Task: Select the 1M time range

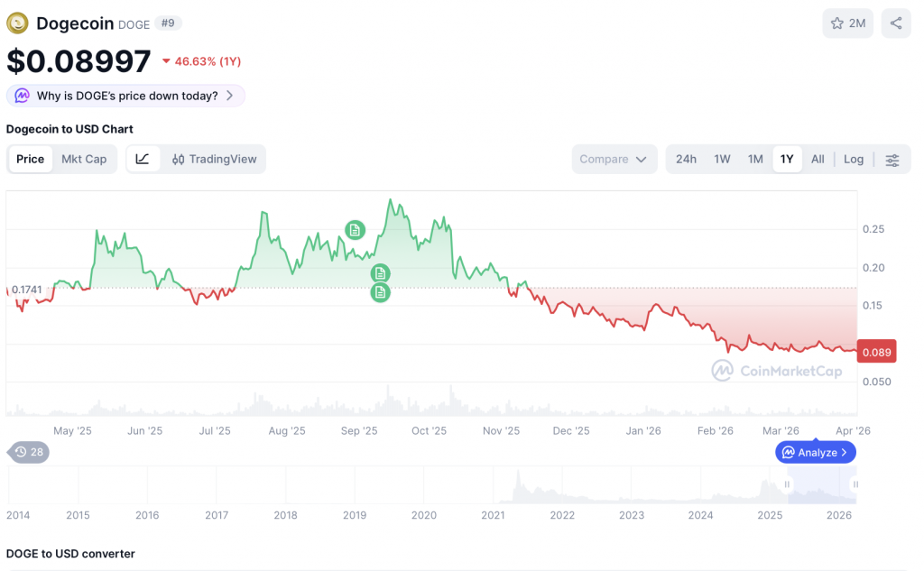Action: [x=755, y=159]
